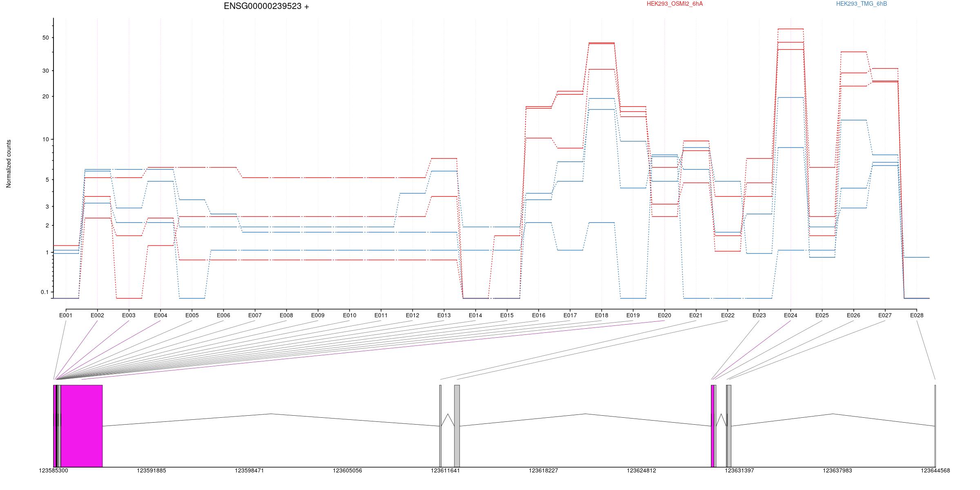
Task: Click y-axis tick value 30
Action: tap(45, 71)
